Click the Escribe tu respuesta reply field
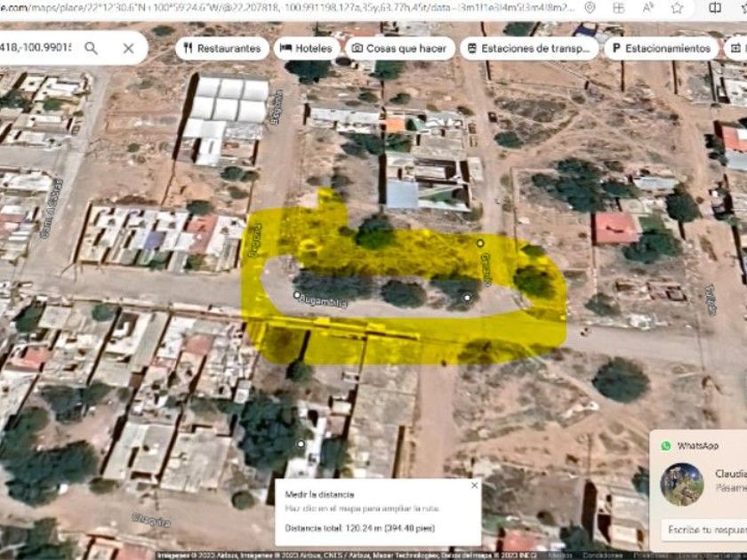This screenshot has height=560, width=747. point(704,530)
